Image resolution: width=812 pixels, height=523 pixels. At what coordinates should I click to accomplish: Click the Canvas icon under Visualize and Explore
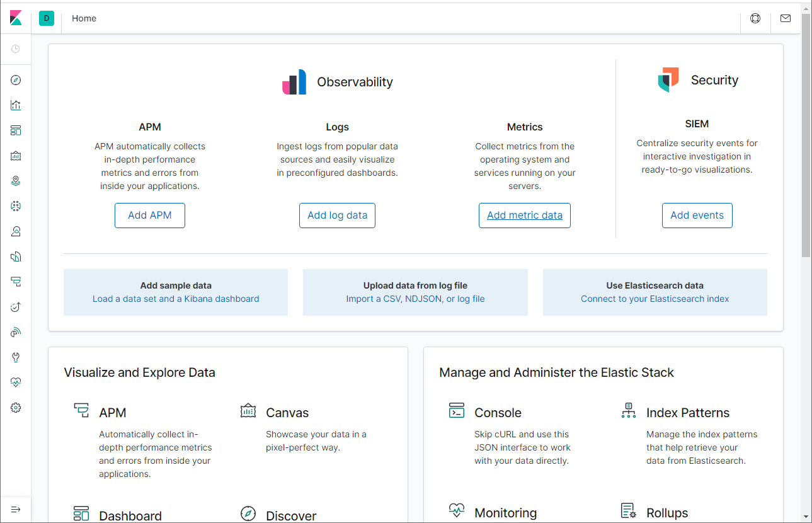(x=248, y=411)
